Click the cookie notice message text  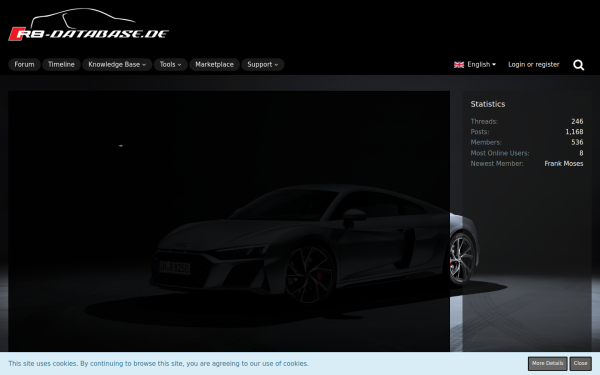pos(158,364)
